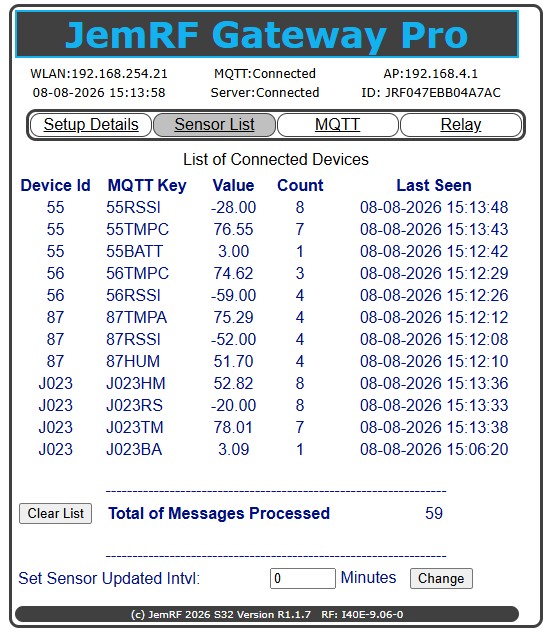Select the WLAN:192.168.254.21 address text
The width and height of the screenshot is (552, 633).
(99, 74)
